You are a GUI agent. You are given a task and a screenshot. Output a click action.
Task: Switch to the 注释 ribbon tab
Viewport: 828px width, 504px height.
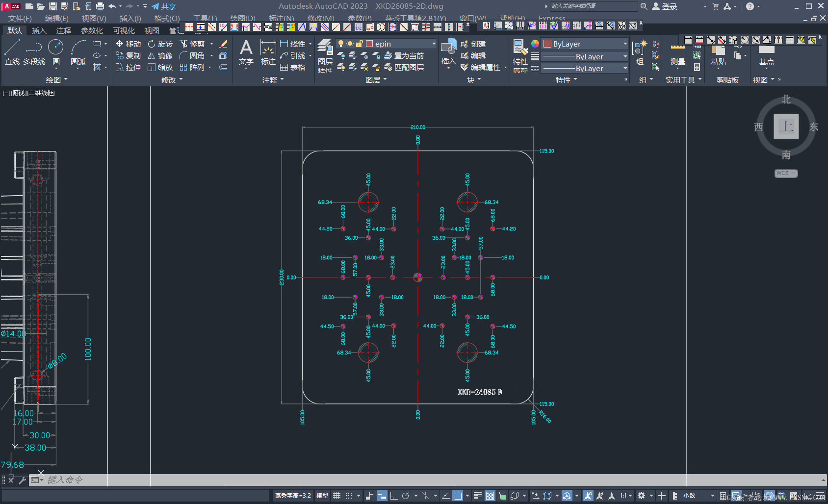tap(64, 30)
